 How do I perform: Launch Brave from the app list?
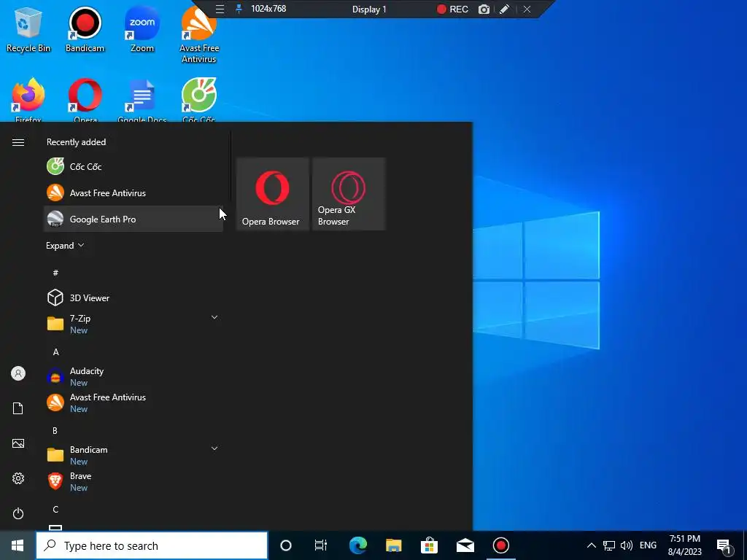pos(133,481)
